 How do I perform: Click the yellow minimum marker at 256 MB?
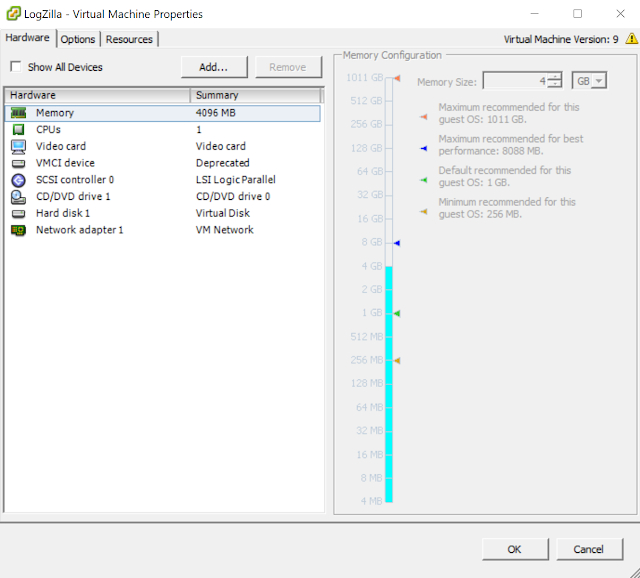coord(397,361)
